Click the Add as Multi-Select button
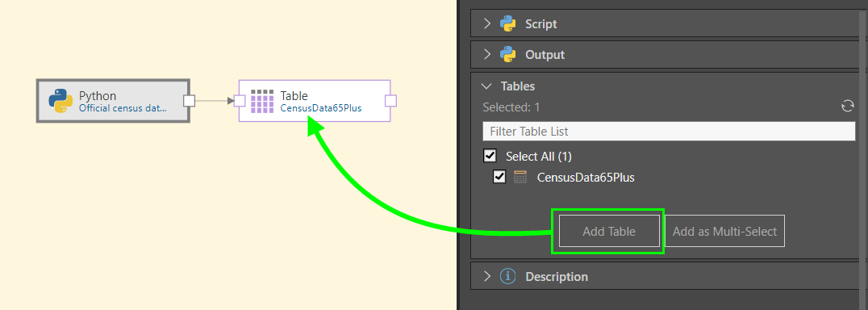 [724, 232]
